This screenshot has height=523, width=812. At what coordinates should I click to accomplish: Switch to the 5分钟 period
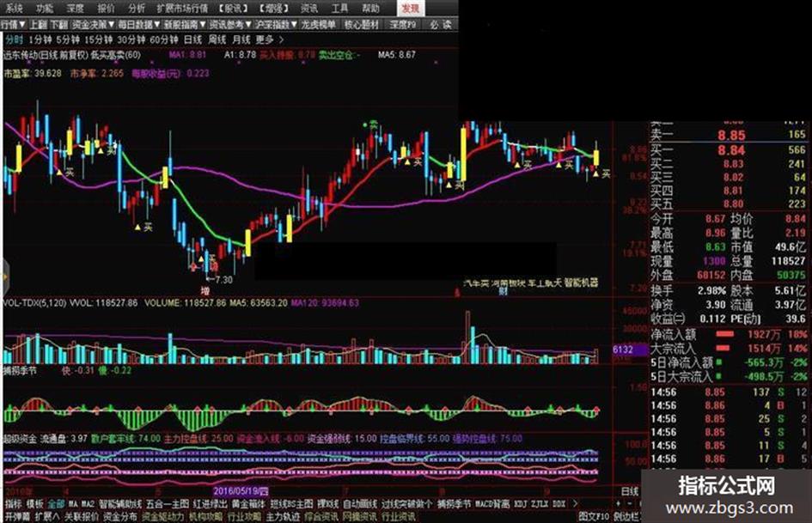point(68,40)
